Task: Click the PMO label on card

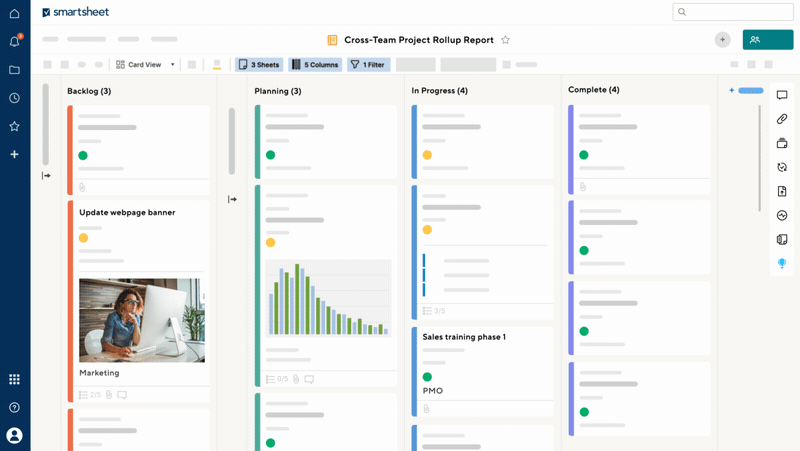Action: [x=433, y=391]
